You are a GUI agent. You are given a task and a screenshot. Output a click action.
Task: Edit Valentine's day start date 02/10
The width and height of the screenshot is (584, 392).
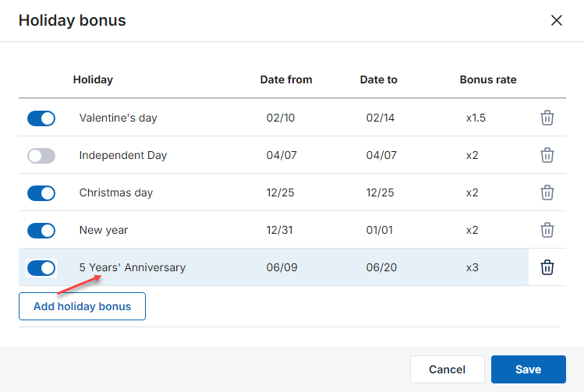(281, 118)
